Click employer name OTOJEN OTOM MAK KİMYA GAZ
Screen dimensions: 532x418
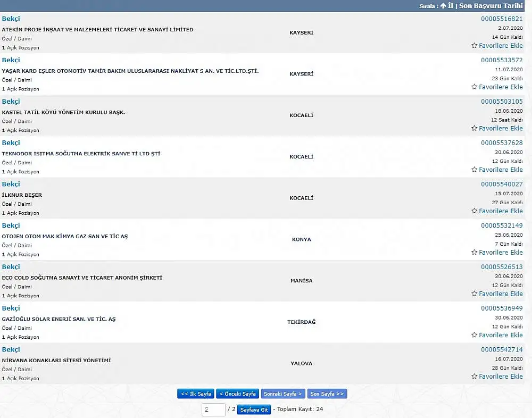tap(65, 237)
